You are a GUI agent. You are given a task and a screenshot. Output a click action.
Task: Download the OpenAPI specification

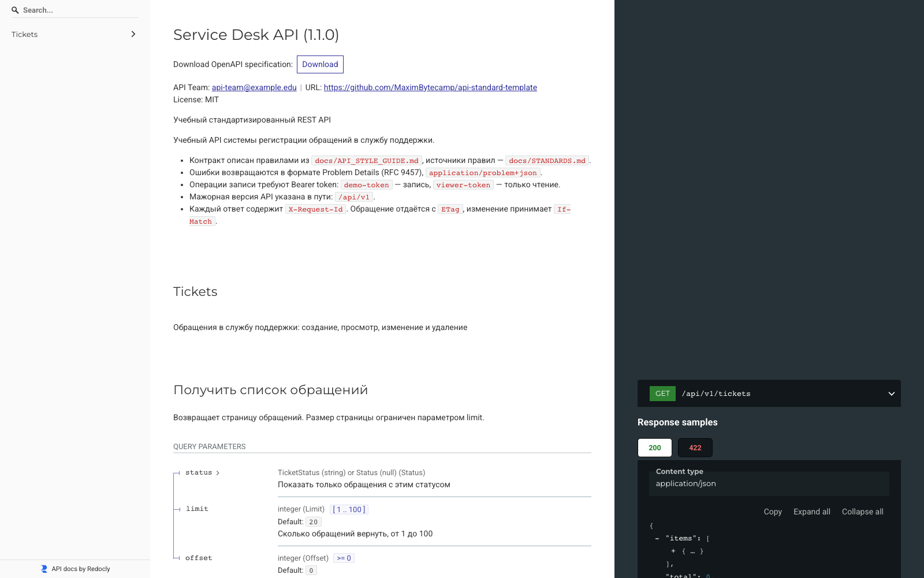320,64
